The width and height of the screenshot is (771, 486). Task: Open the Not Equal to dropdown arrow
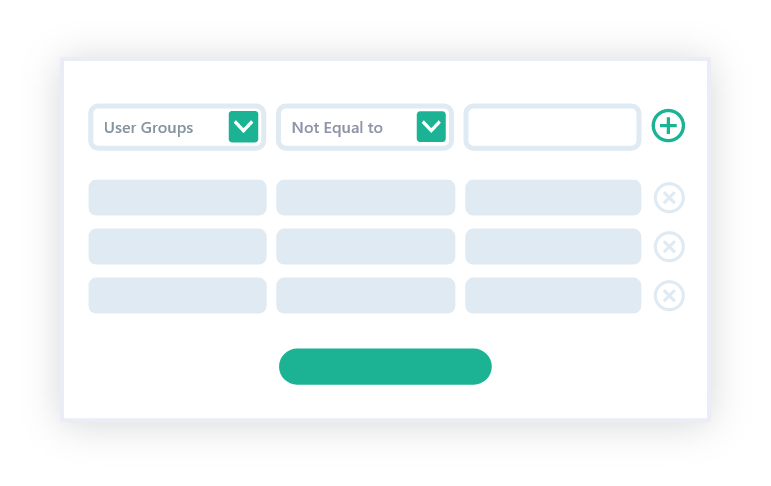pyautogui.click(x=431, y=127)
